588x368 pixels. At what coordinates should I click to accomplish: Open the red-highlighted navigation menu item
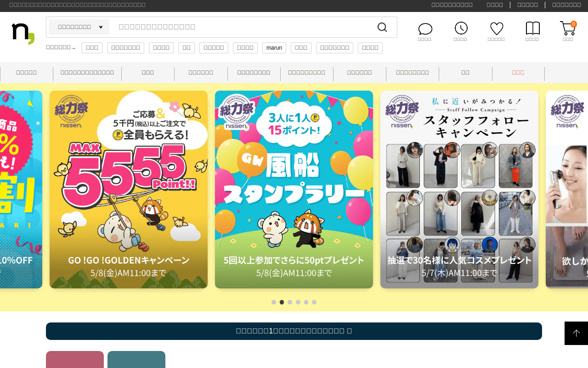pyautogui.click(x=518, y=73)
